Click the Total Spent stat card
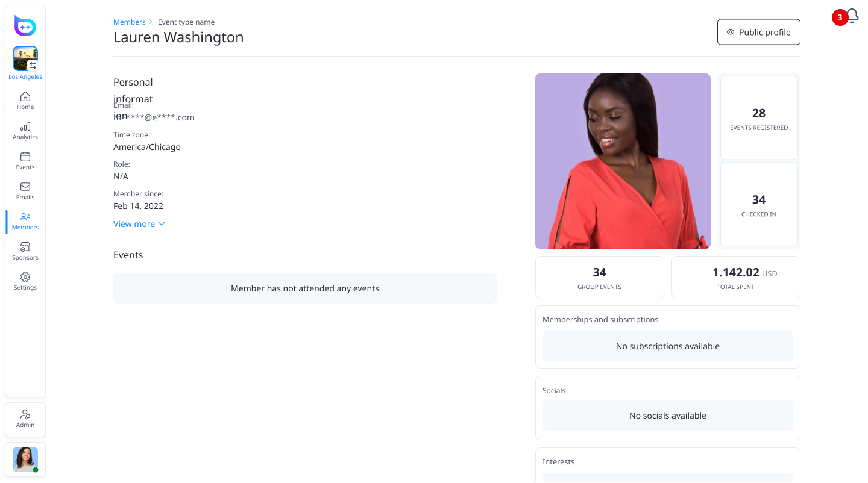The image size is (868, 483). (x=735, y=277)
